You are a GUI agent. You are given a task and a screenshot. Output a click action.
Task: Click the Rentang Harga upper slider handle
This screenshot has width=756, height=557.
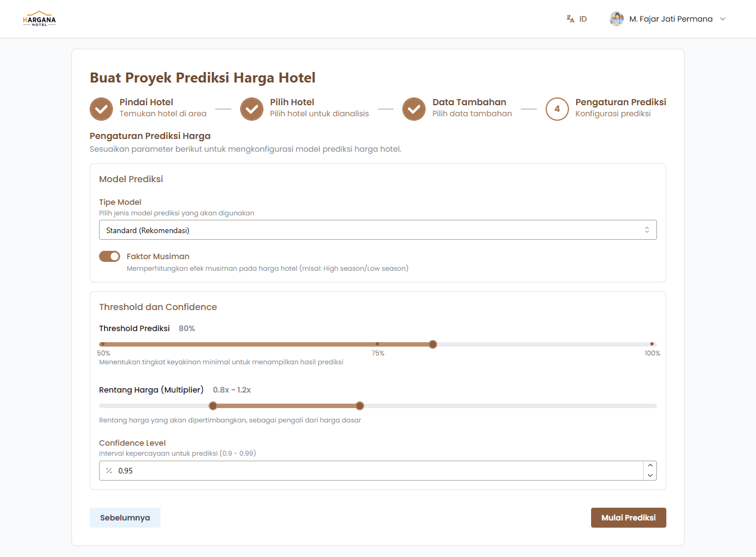(360, 406)
